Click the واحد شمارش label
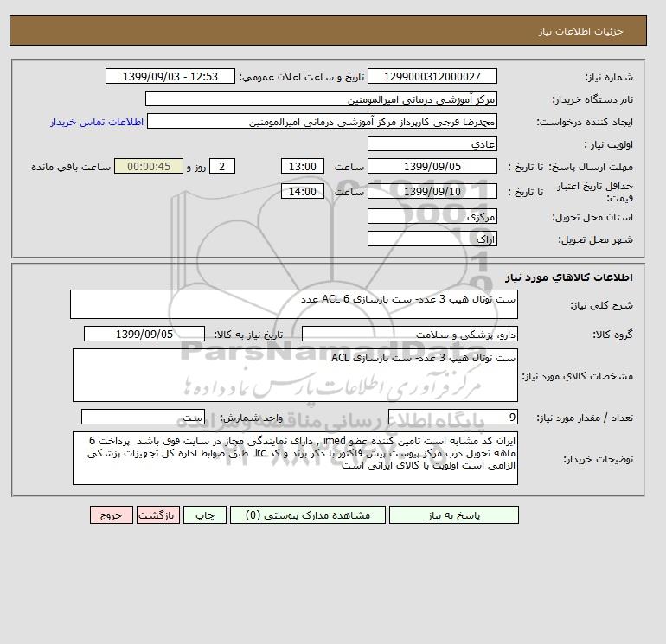Screen dimensions: 666x644 [251, 418]
